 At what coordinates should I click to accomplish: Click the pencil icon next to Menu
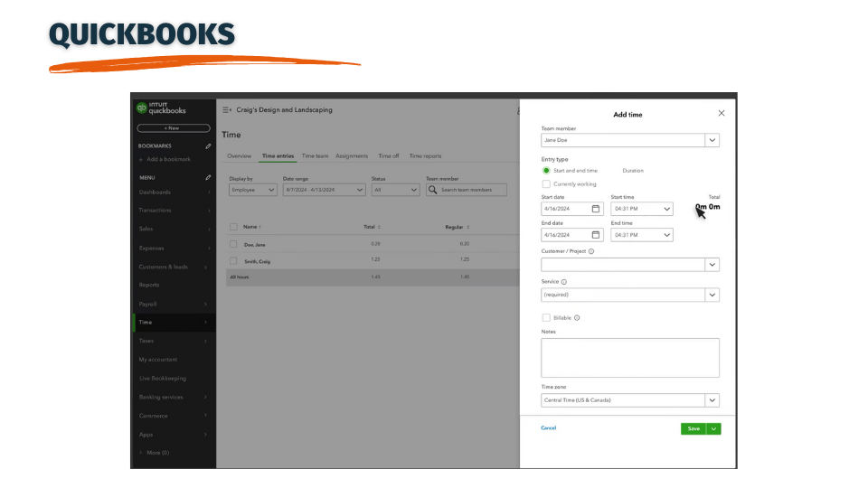tap(208, 178)
